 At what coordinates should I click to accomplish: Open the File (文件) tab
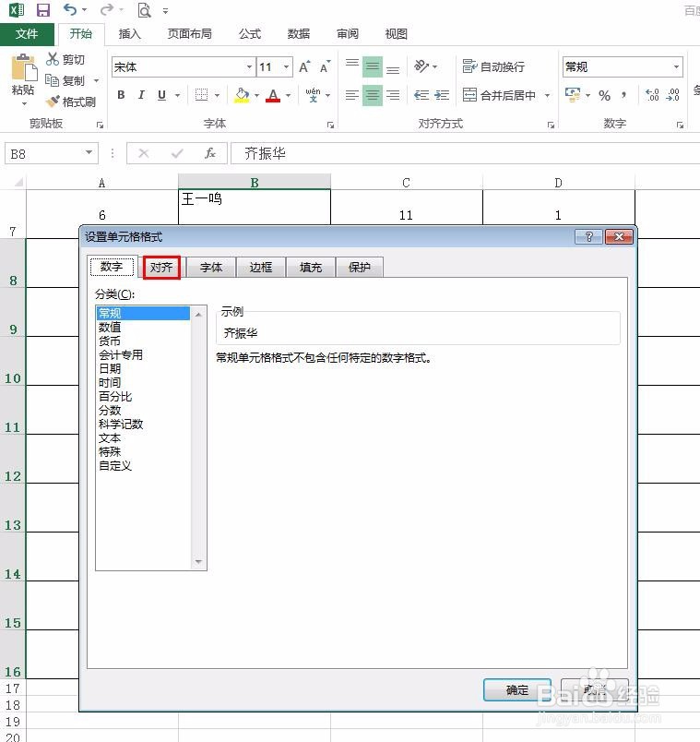pyautogui.click(x=27, y=33)
